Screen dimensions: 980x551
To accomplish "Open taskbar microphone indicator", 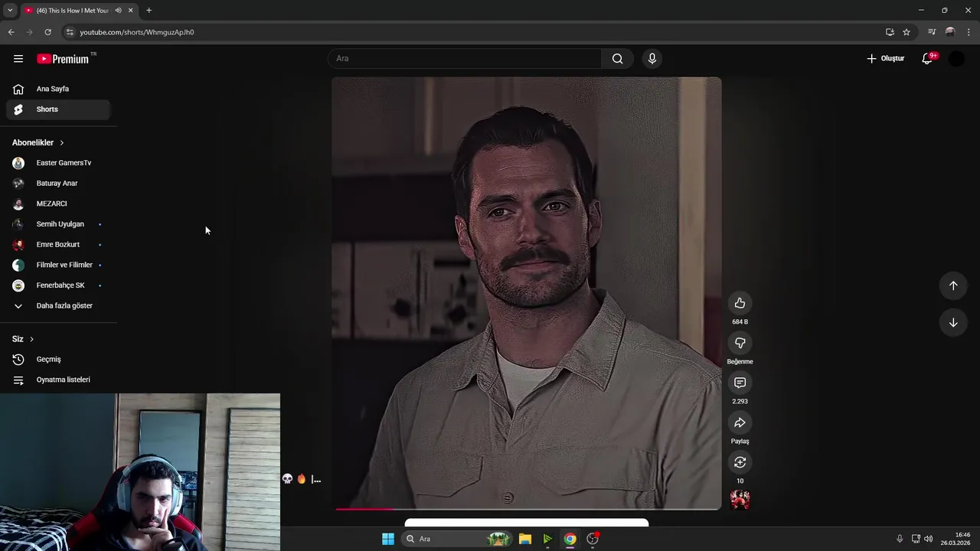I will click(x=900, y=539).
